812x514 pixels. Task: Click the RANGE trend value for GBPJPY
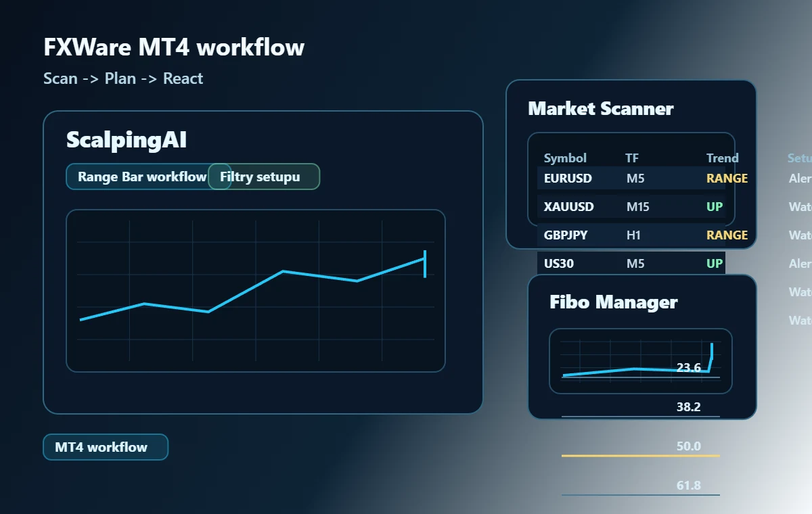[x=727, y=235]
